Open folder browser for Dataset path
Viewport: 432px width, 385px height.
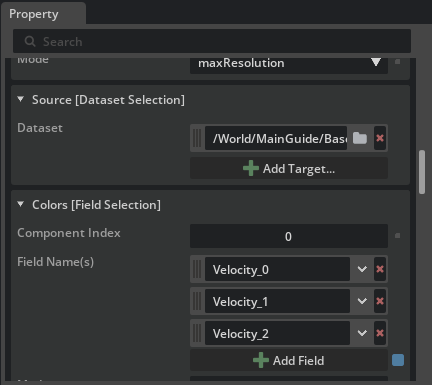coord(360,138)
